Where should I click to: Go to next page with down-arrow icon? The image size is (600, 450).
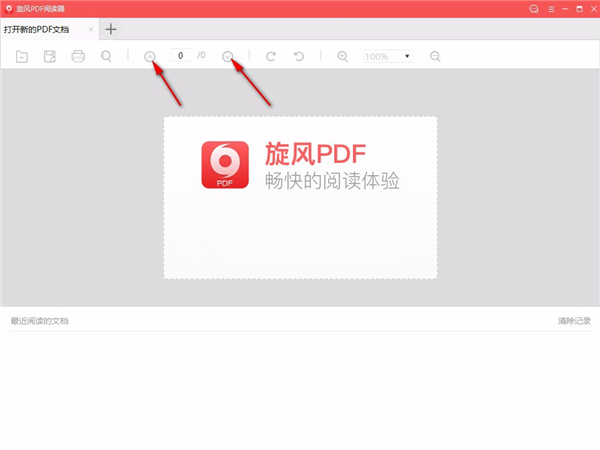228,57
